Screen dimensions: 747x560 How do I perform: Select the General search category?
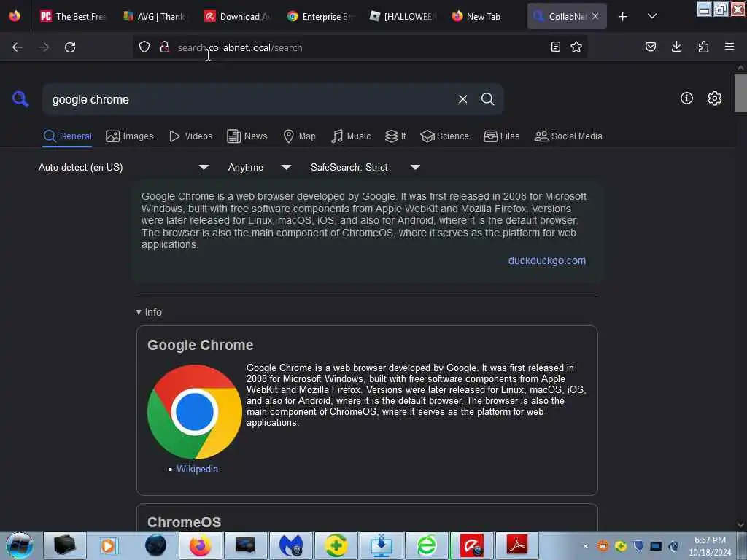(x=67, y=136)
